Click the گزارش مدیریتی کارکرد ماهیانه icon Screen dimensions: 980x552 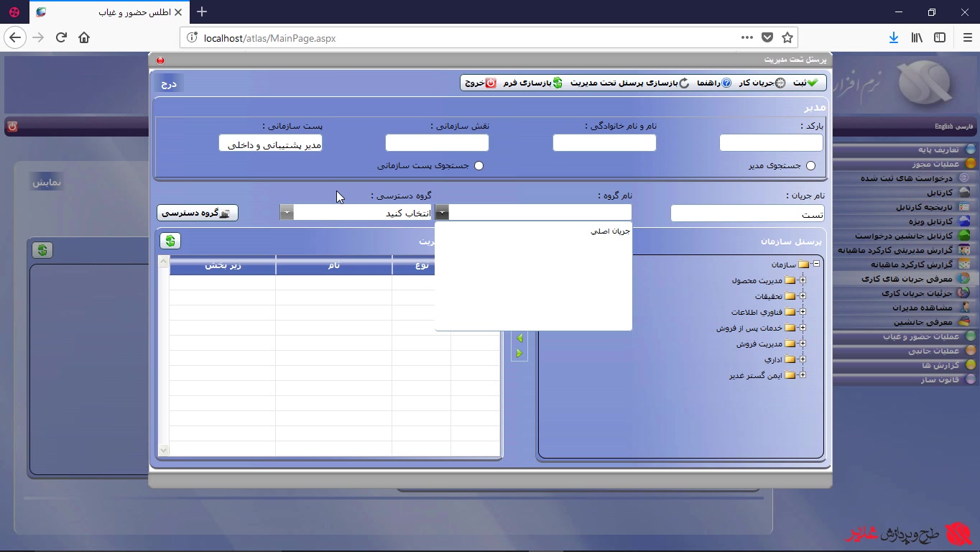point(964,250)
